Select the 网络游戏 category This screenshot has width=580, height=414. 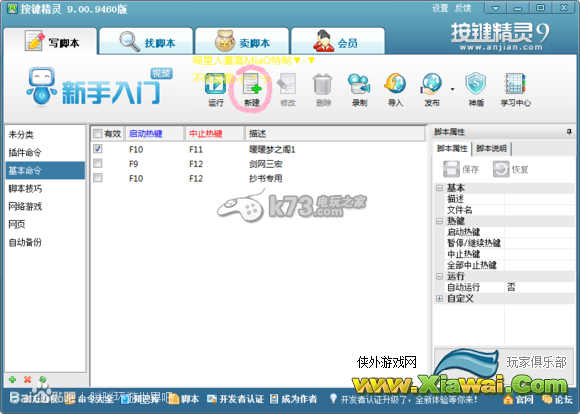[x=45, y=206]
